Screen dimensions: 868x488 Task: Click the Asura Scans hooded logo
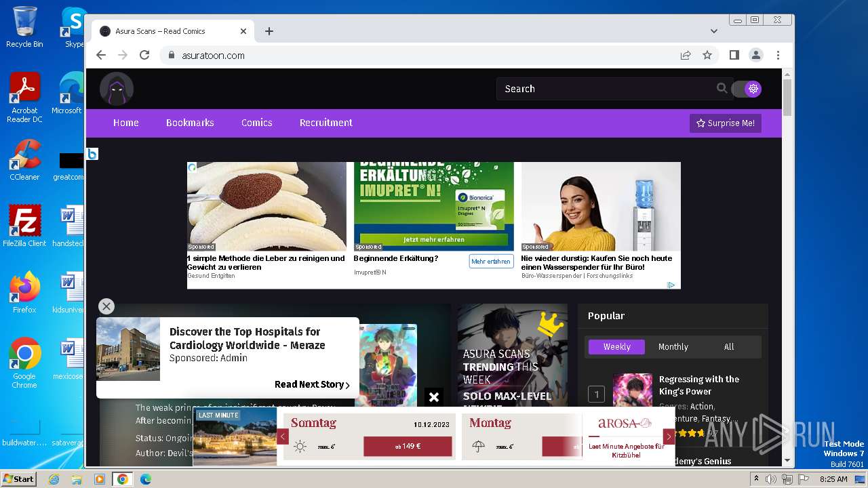[117, 89]
